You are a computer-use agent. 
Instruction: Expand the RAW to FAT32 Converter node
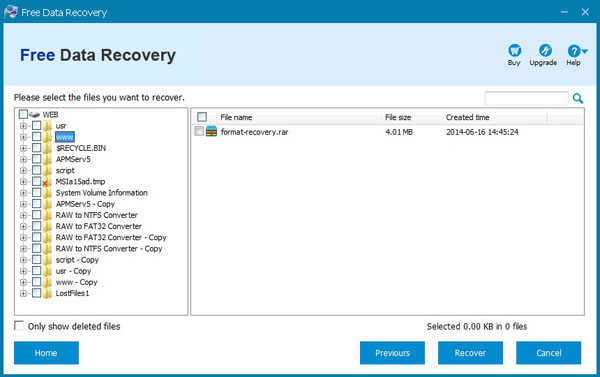pyautogui.click(x=23, y=226)
